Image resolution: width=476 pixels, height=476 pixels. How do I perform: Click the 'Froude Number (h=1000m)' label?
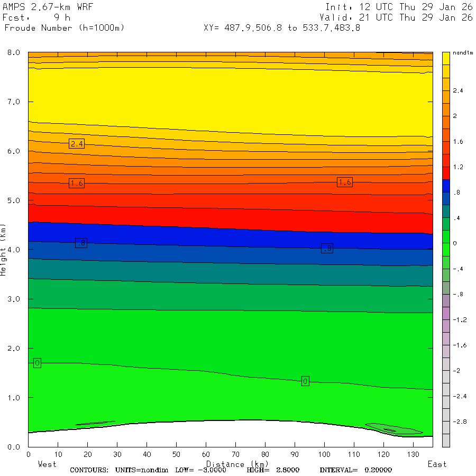click(x=65, y=28)
